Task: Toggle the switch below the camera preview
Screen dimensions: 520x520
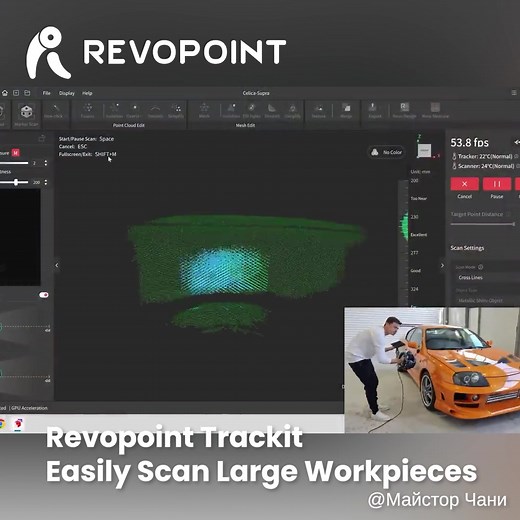Action: (44, 295)
